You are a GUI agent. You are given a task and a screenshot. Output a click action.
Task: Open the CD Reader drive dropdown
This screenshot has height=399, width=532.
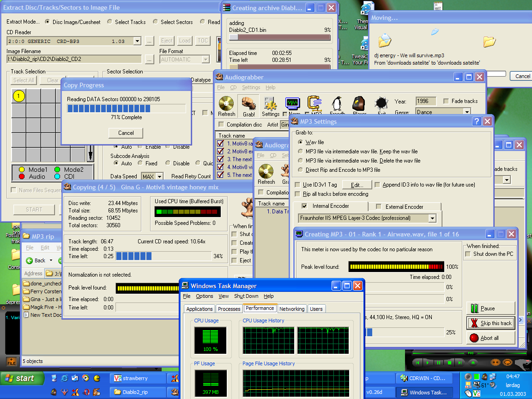[137, 41]
